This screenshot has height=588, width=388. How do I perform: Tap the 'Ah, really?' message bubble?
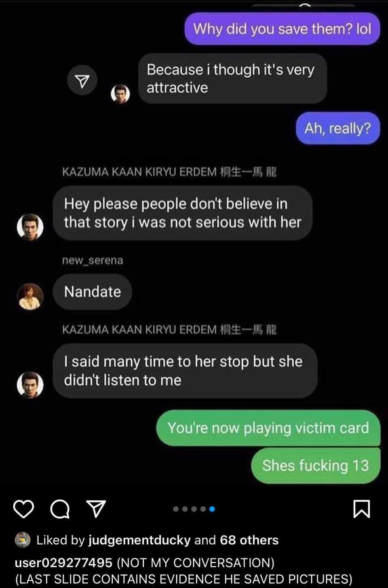click(337, 128)
